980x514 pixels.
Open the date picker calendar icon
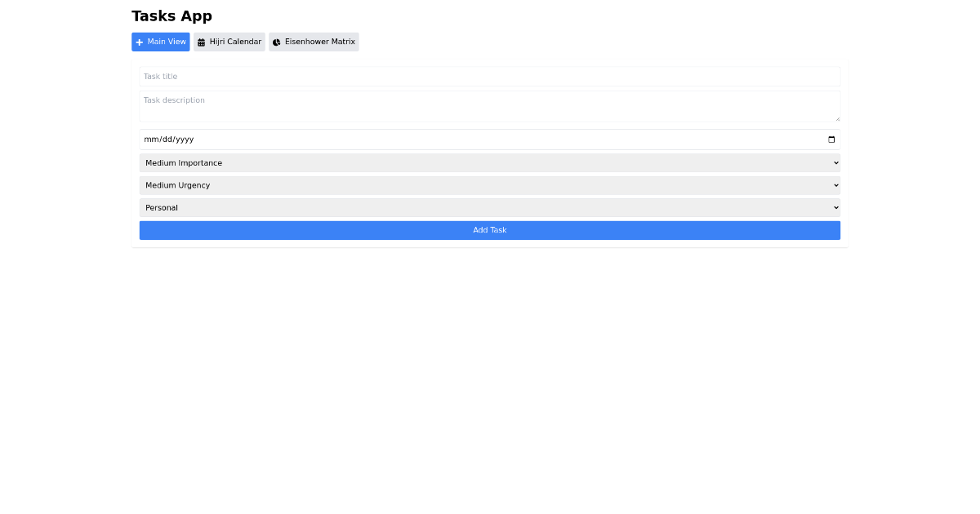pos(831,139)
